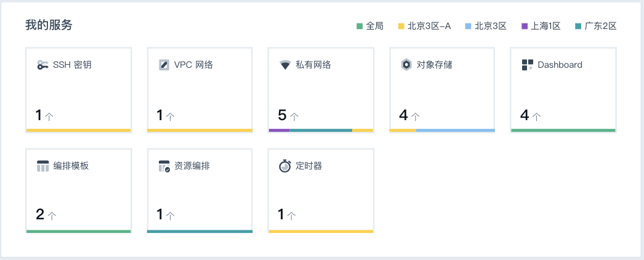This screenshot has width=644, height=260.
Task: Click the VPC 网络 icon
Action: click(164, 65)
